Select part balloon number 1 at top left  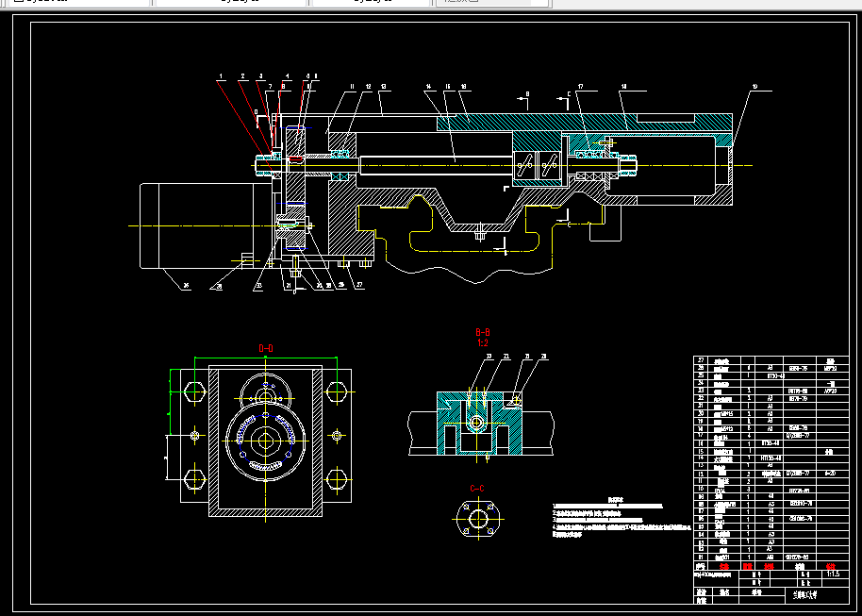221,75
